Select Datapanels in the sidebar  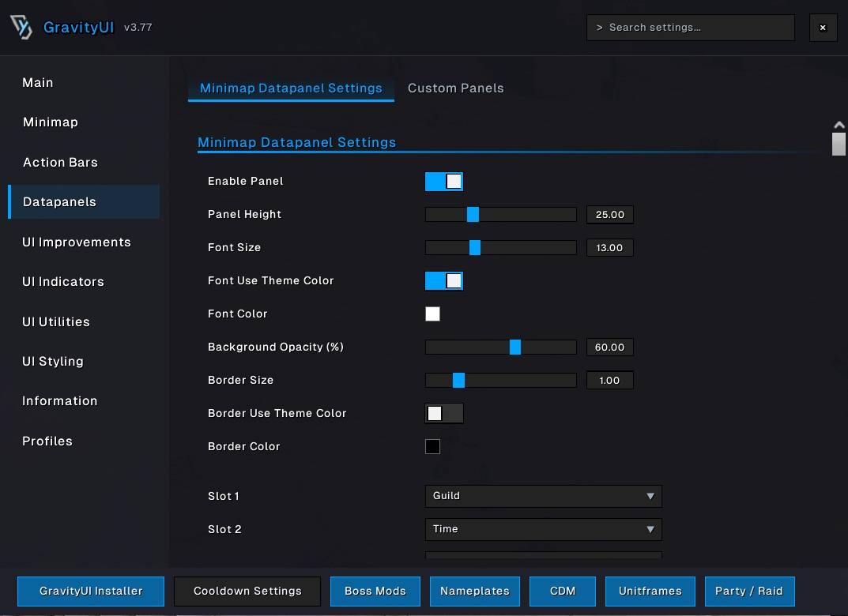coord(84,201)
